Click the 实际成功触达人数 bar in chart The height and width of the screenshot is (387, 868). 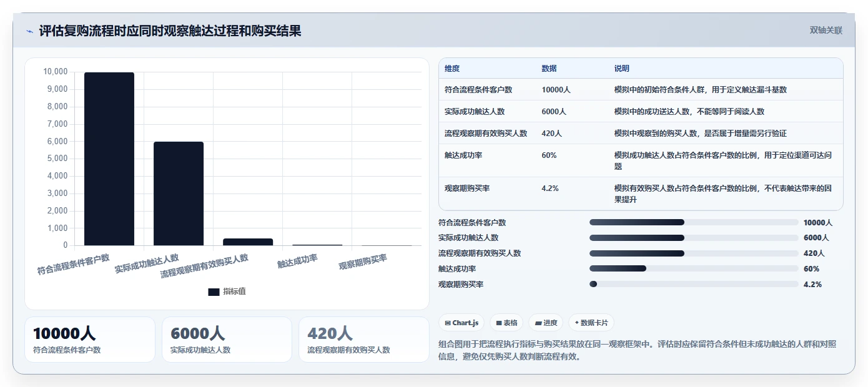(x=179, y=193)
